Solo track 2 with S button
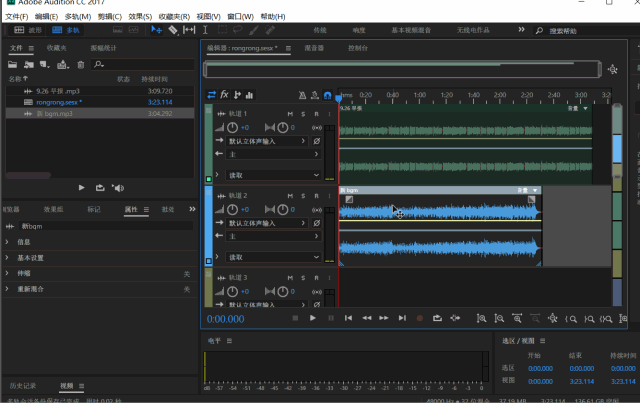640x403 pixels. (x=303, y=196)
